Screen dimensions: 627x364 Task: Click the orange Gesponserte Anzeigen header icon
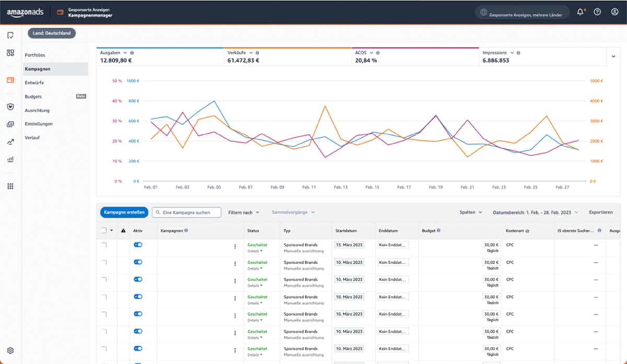60,12
